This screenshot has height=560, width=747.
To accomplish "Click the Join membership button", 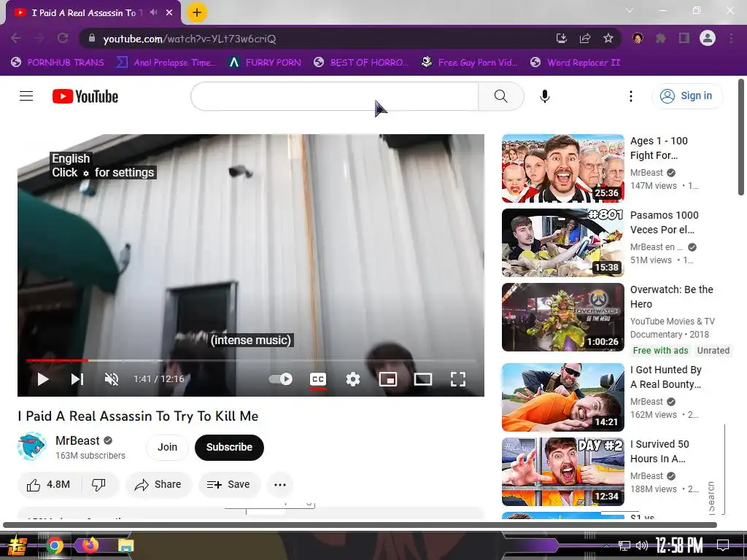I will (x=167, y=447).
